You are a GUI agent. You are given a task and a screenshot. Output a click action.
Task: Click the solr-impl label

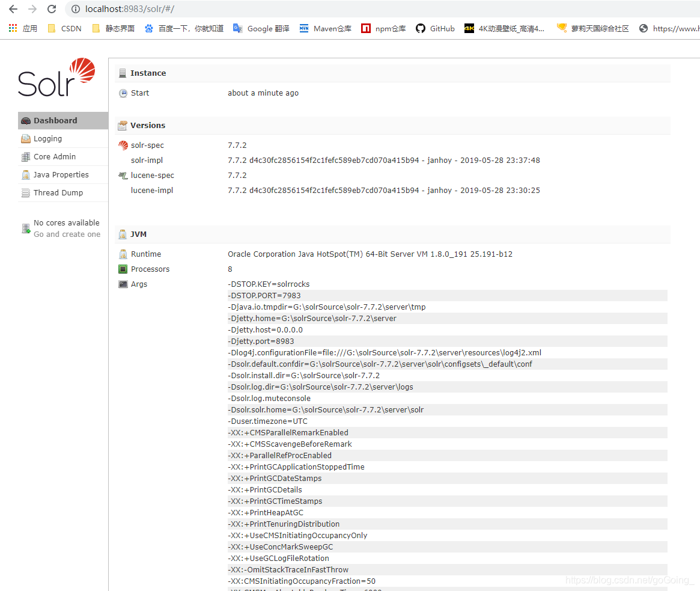point(147,160)
